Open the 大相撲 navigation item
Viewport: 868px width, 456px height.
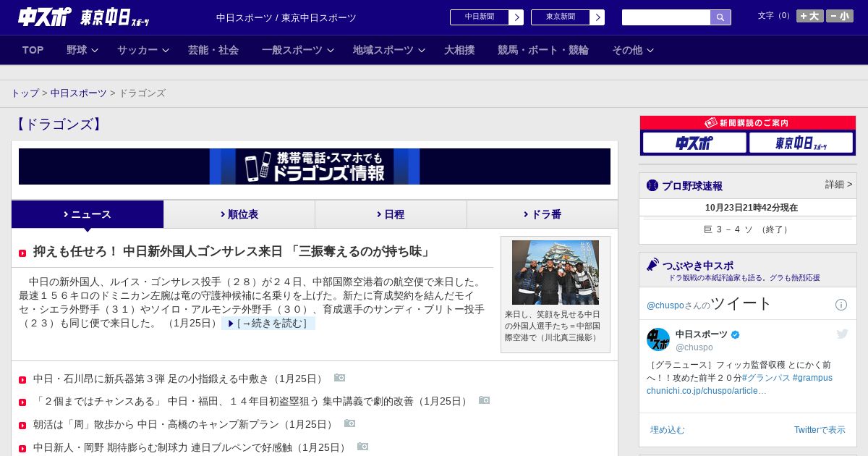(459, 50)
